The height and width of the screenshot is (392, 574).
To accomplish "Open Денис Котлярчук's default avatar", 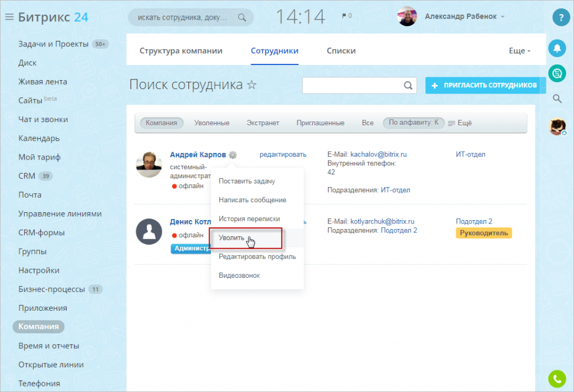I will (x=149, y=231).
